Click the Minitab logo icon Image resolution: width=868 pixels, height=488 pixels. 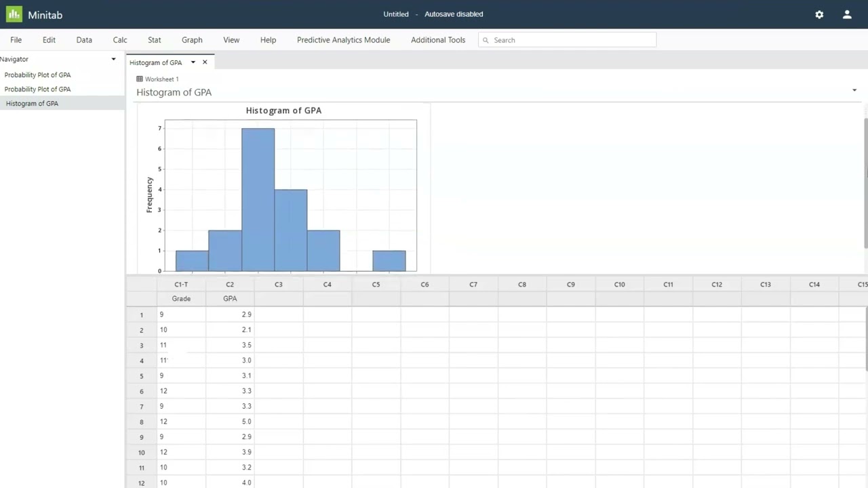[14, 14]
